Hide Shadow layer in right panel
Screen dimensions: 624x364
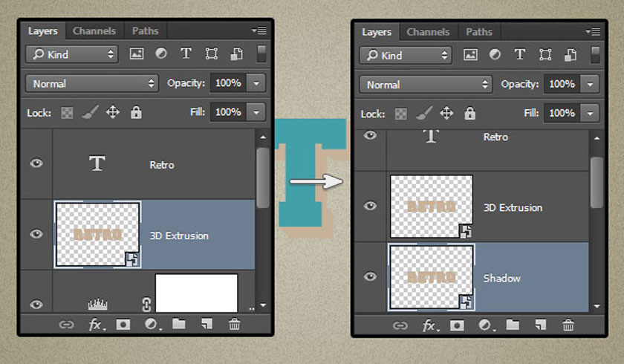click(x=370, y=276)
